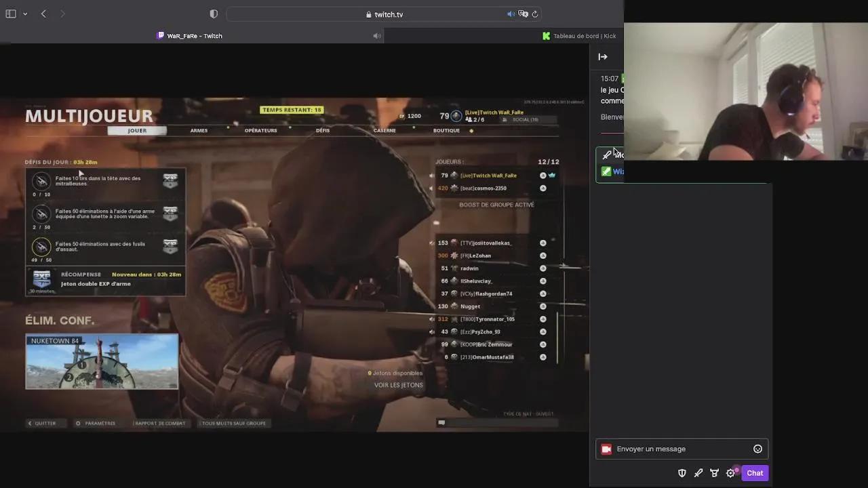Image resolution: width=868 pixels, height=488 pixels.
Task: Toggle mute for [TTV]josiitovallekas_
Action: [431, 243]
